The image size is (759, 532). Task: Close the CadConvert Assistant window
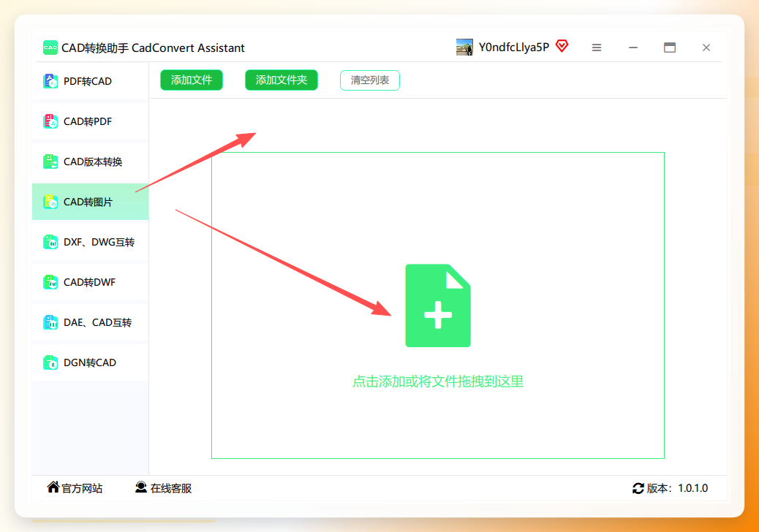pos(706,47)
